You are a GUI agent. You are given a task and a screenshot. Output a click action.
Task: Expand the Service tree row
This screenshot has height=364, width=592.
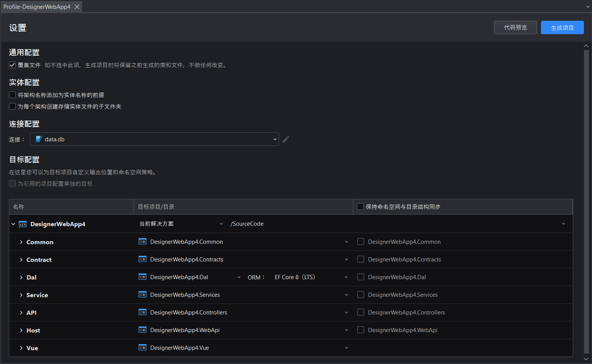21,295
